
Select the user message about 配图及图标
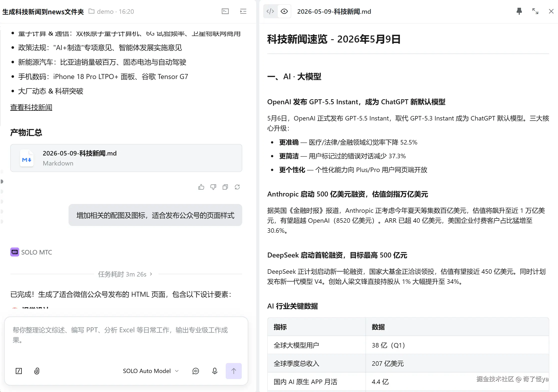click(155, 215)
